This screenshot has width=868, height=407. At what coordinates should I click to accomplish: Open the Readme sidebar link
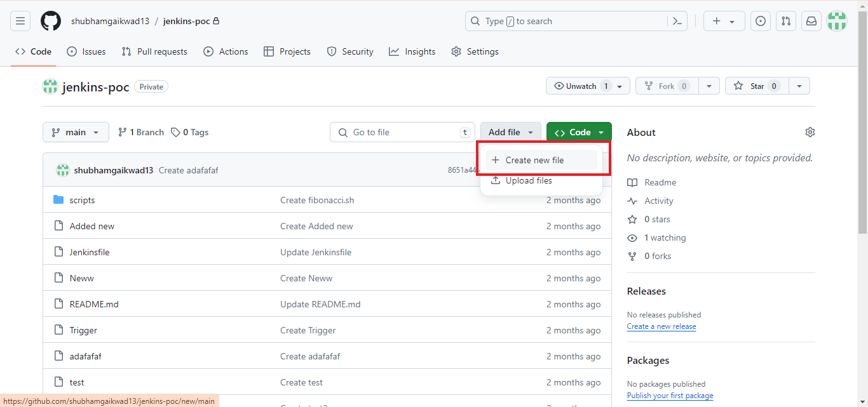[x=652, y=182]
